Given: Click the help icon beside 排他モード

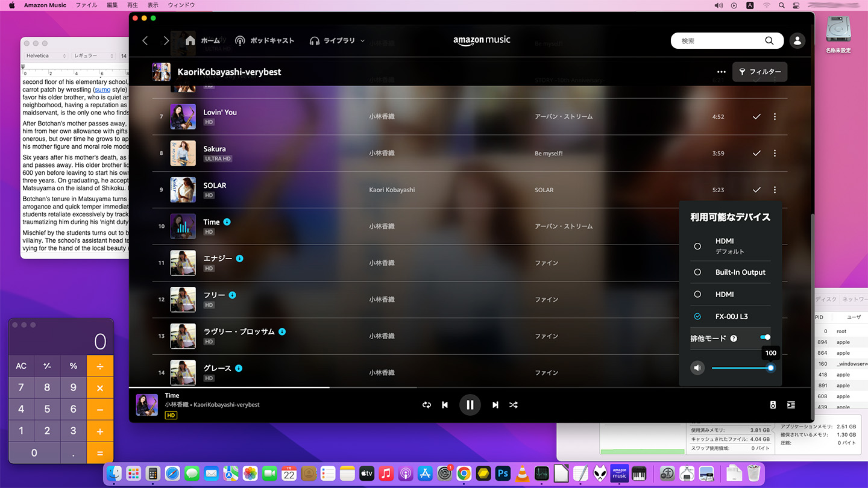Looking at the screenshot, I should coord(734,339).
